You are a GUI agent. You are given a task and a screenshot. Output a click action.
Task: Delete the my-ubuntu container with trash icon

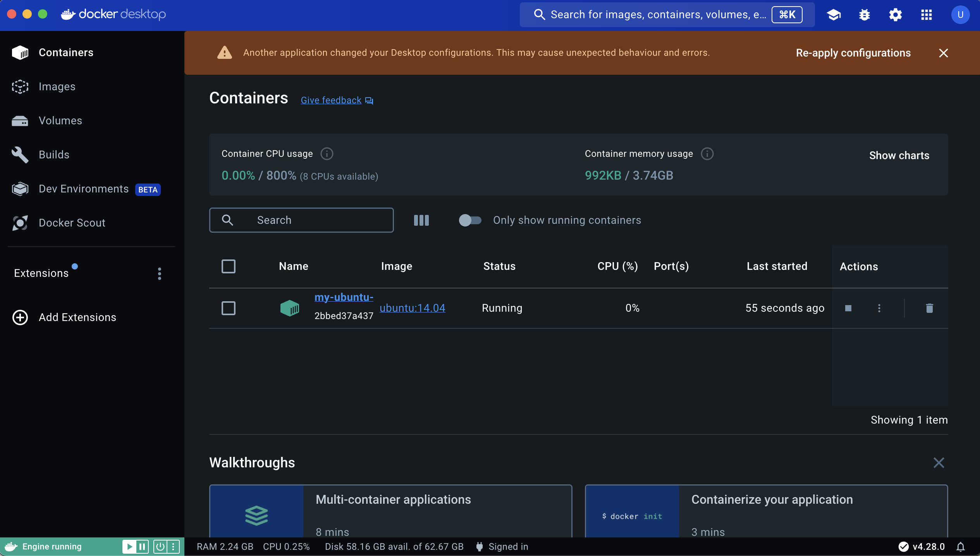pyautogui.click(x=929, y=308)
